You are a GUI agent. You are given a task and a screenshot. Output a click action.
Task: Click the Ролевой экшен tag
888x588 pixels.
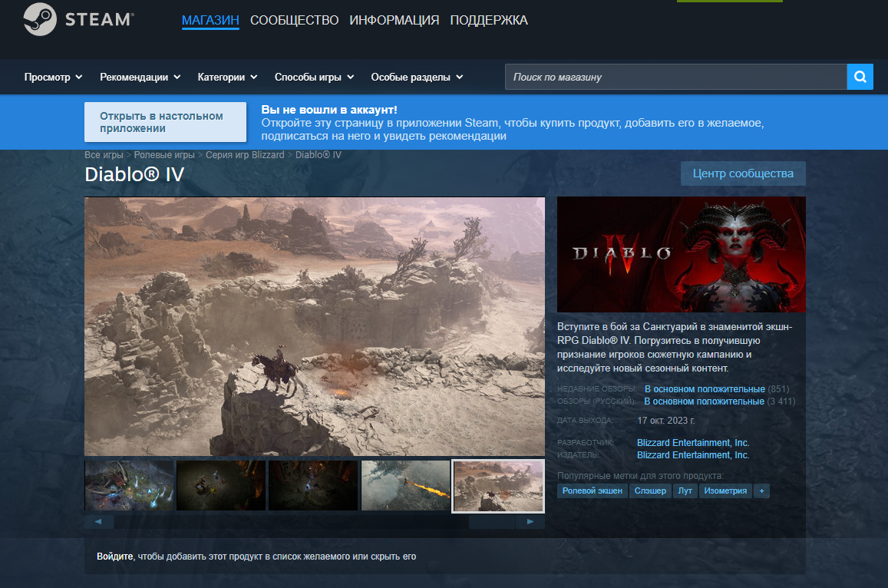tap(592, 491)
